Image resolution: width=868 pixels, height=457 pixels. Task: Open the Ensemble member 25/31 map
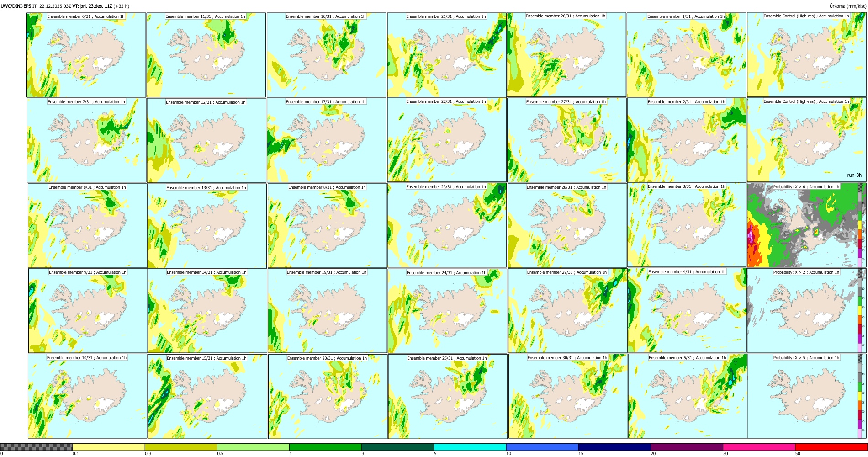click(448, 397)
